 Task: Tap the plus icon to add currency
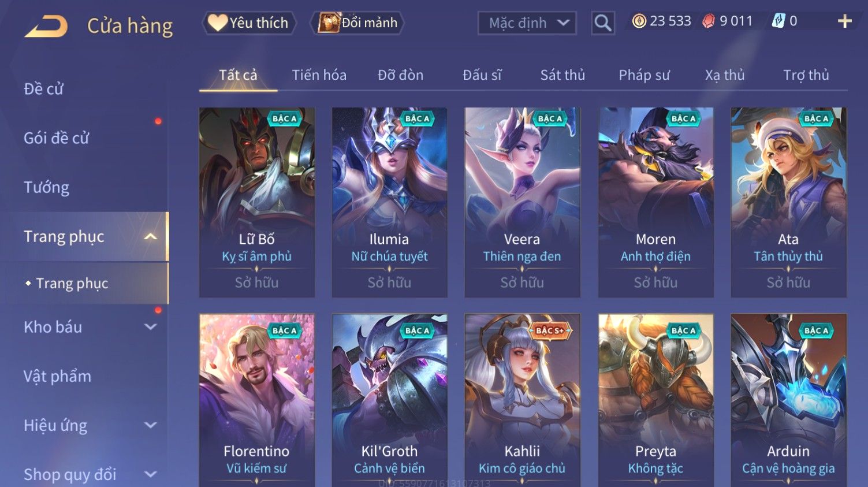click(x=845, y=21)
